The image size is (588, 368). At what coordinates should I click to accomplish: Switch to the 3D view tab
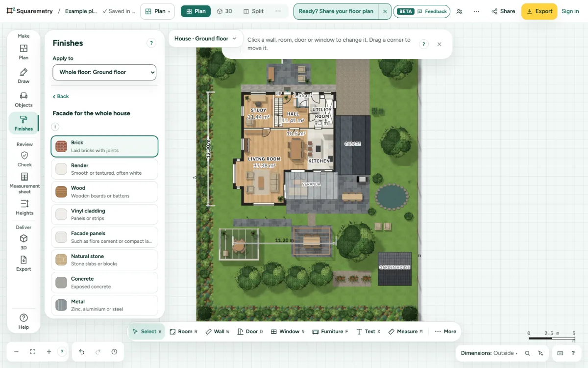point(224,11)
